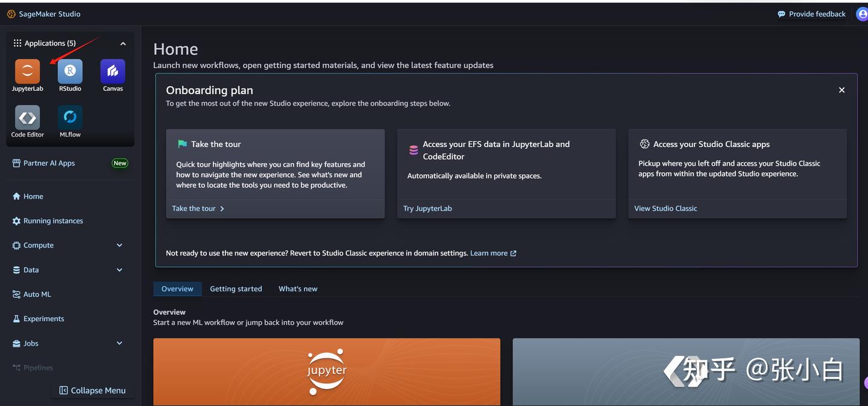Screen dimensions: 868x406
Task: Expand the Compute menu
Action: (119, 245)
